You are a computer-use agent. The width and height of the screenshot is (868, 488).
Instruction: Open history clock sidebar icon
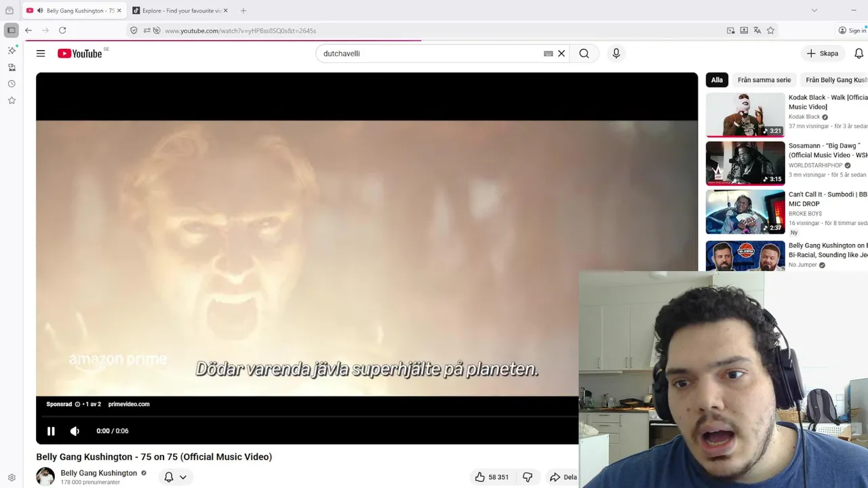pos(12,84)
